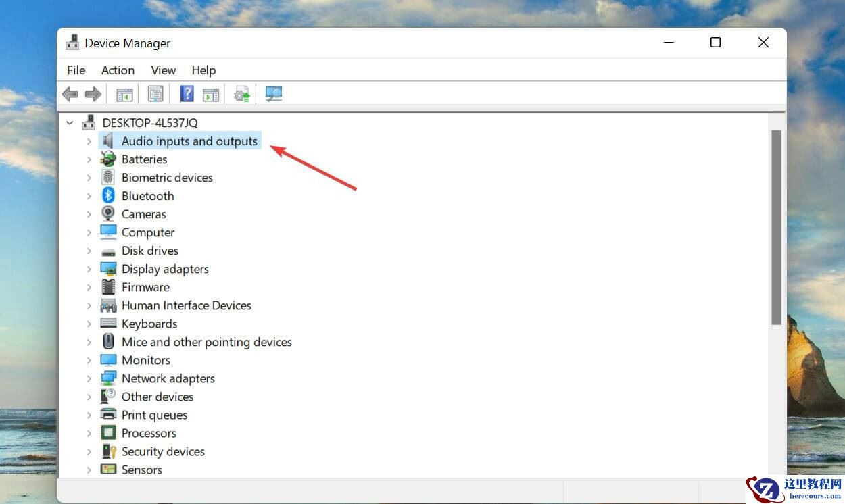Collapse the DESKTOP-4L537JQ root node
Viewport: 845px width, 504px height.
(70, 123)
